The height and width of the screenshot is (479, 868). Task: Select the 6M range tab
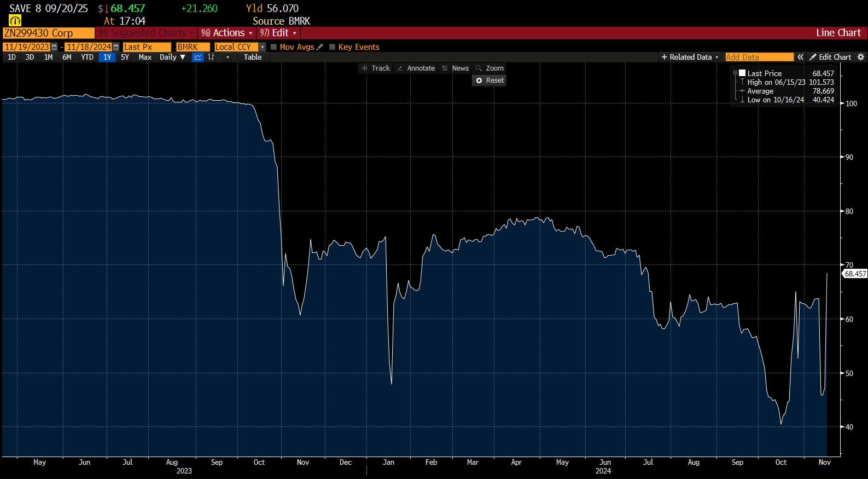tap(67, 57)
